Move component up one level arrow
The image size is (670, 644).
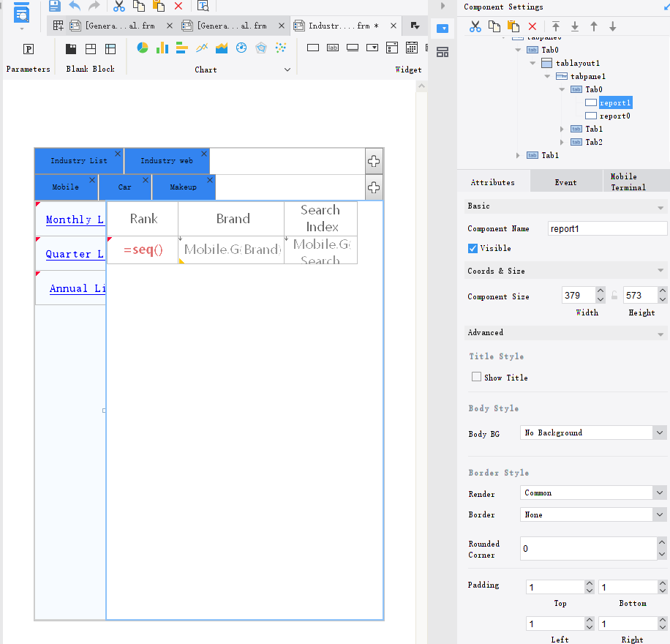594,26
